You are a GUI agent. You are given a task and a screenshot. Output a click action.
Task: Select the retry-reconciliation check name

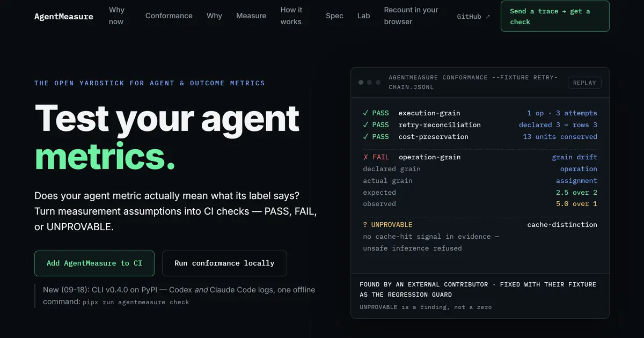point(440,125)
